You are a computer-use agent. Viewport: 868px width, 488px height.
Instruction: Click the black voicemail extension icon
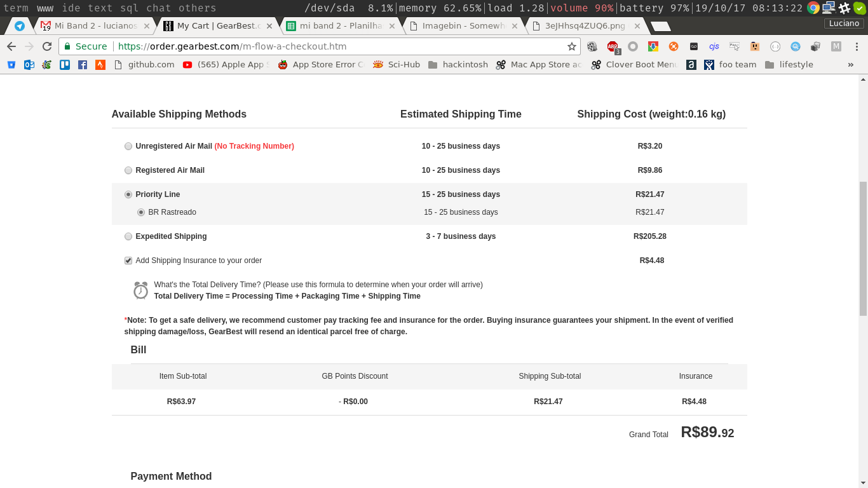(x=694, y=46)
